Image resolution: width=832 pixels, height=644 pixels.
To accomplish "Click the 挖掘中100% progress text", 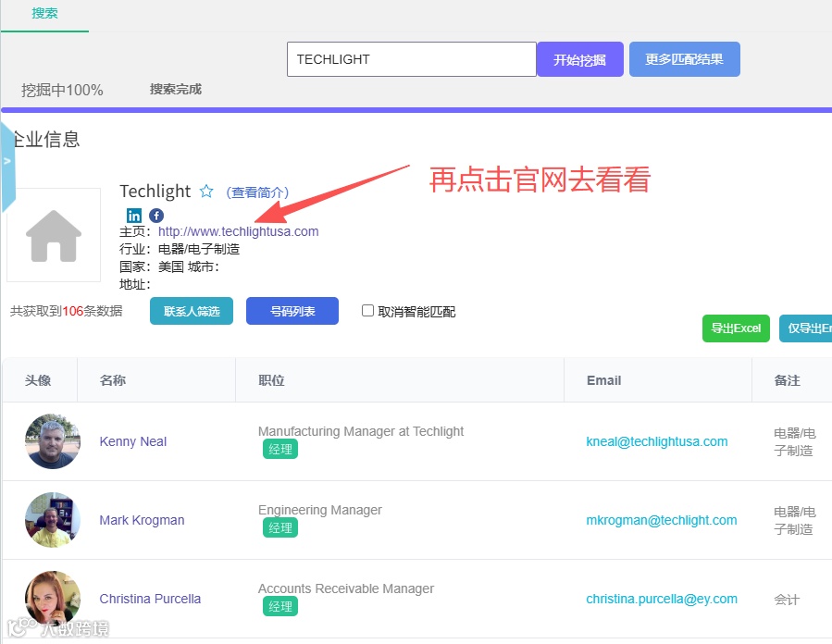I will (x=62, y=90).
